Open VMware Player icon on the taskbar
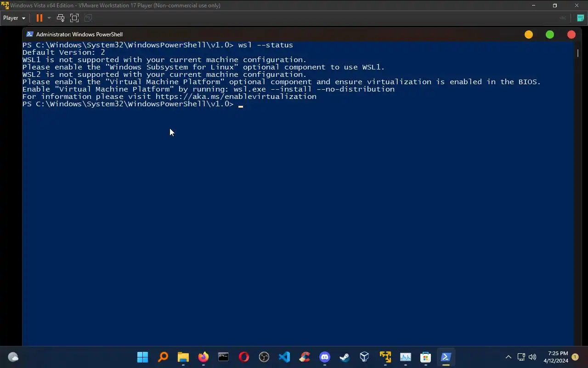 pos(385,357)
